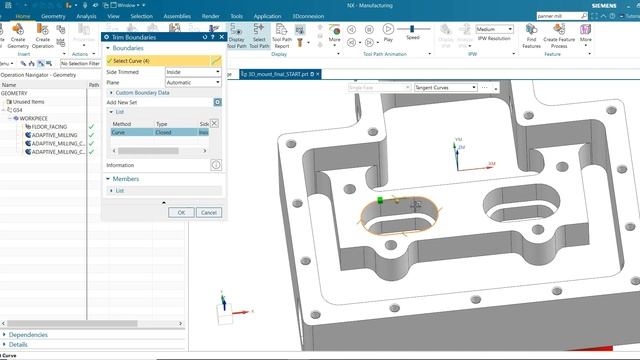This screenshot has height=360, width=640.
Task: Open the No Selection Filter dropdown
Action: pos(80,63)
